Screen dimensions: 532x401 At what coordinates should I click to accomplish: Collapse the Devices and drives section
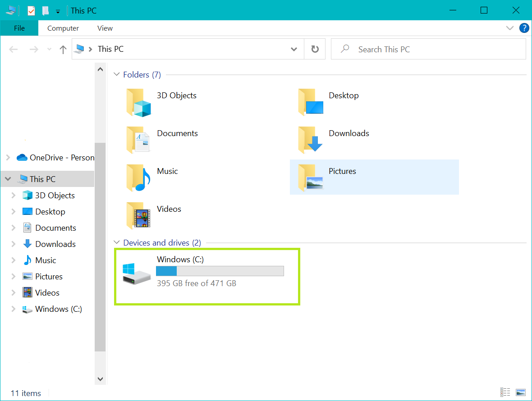(x=117, y=242)
